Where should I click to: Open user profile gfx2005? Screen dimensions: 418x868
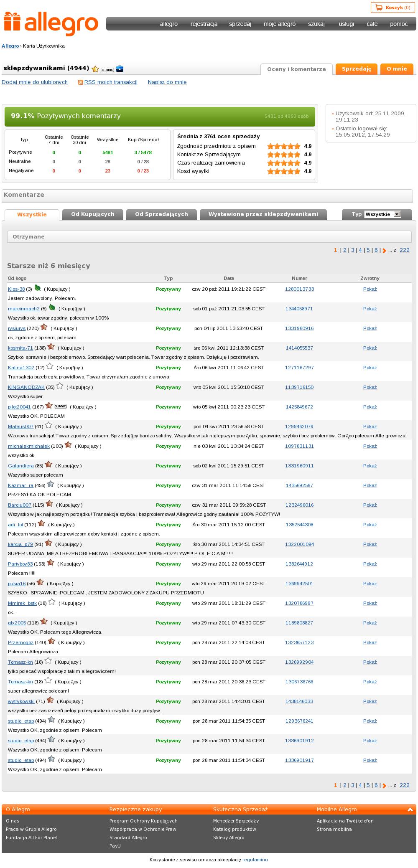17,623
